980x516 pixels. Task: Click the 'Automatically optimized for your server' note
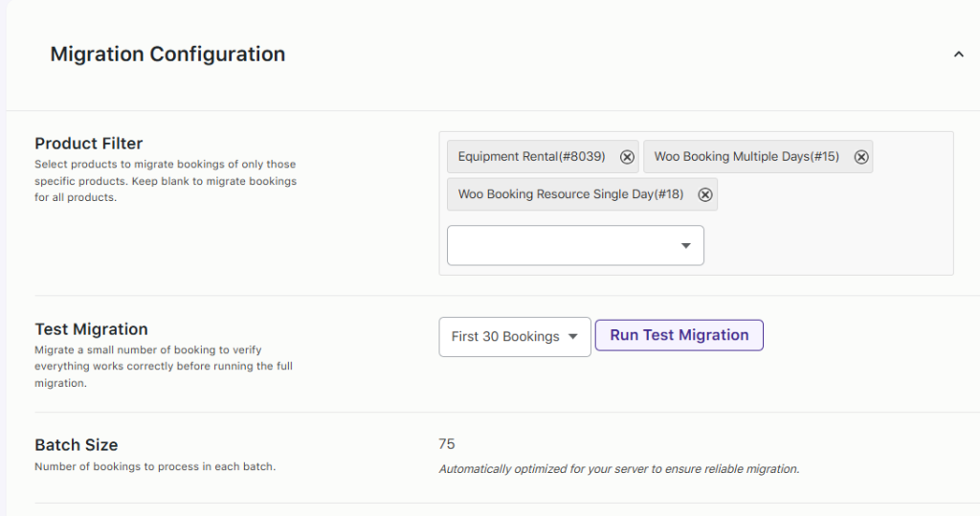tap(618, 469)
